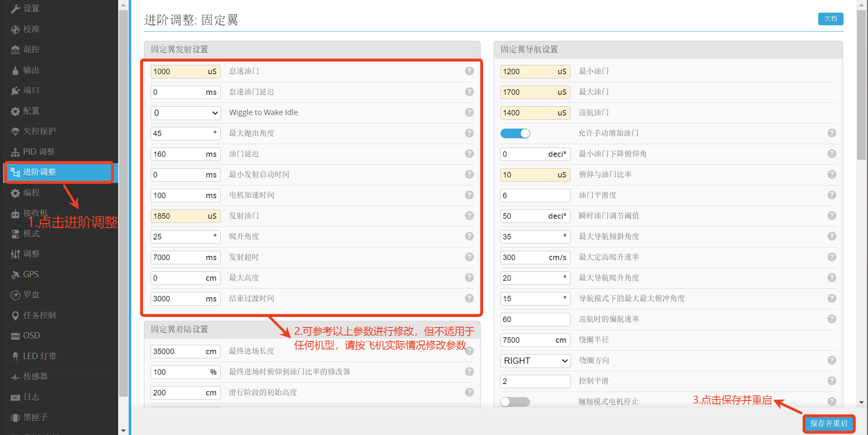Open the 配置 tab
The height and width of the screenshot is (435, 868).
60,111
